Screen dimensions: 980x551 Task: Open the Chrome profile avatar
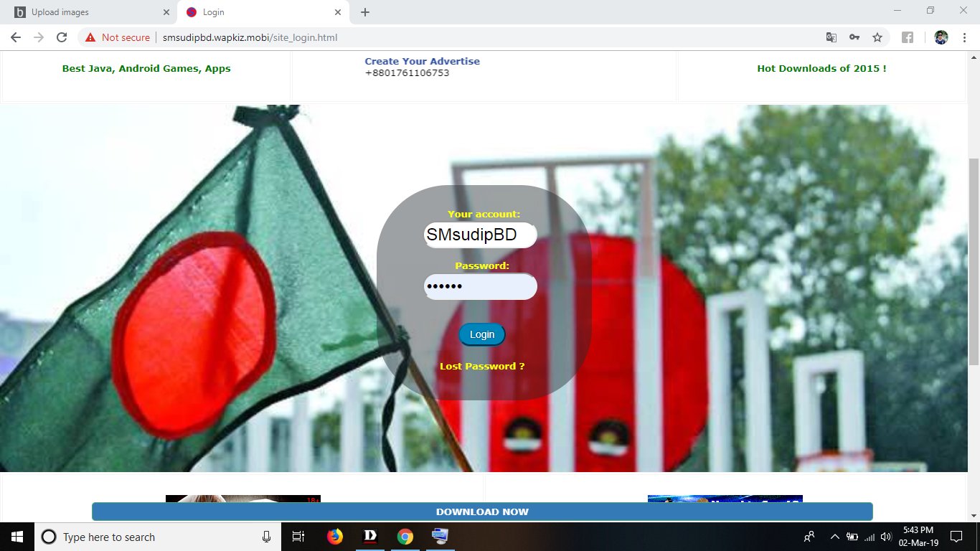click(x=941, y=37)
